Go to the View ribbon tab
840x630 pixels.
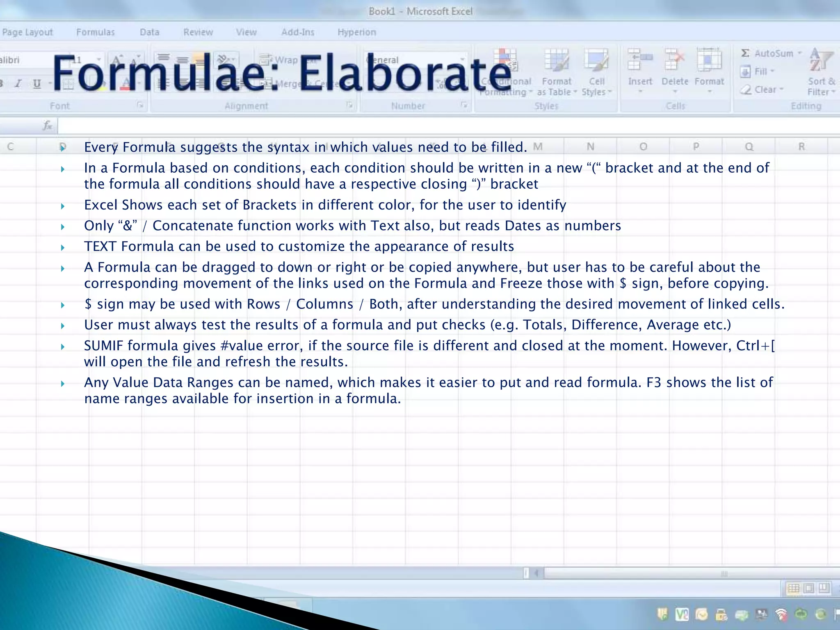[246, 32]
